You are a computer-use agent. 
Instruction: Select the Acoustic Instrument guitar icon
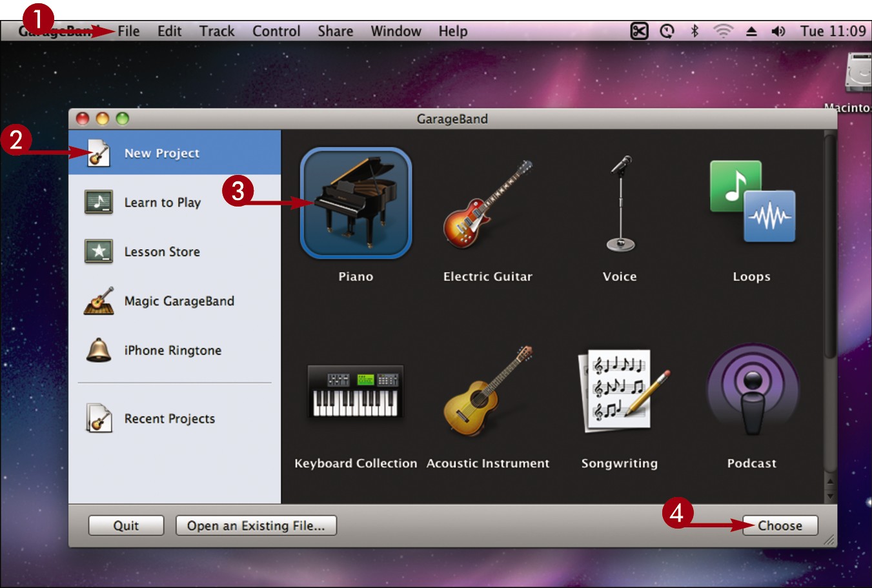[488, 391]
